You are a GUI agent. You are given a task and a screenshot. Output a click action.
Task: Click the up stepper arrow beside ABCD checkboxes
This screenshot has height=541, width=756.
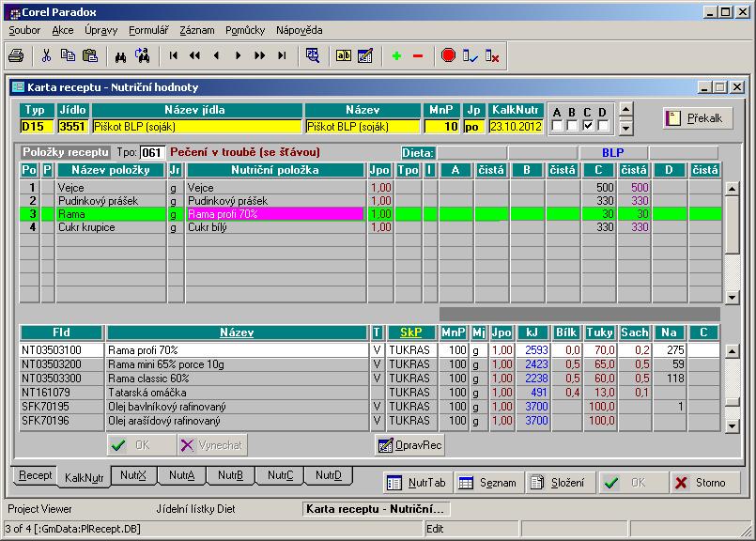[625, 110]
